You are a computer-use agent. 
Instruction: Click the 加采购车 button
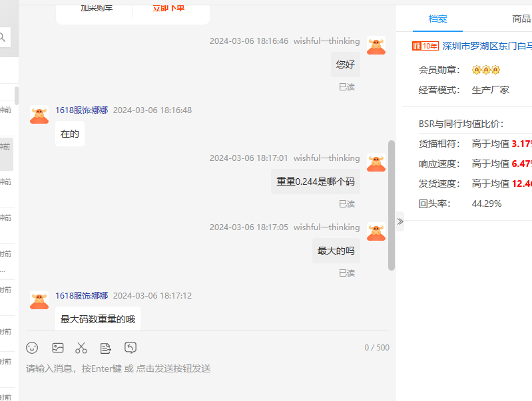97,7
